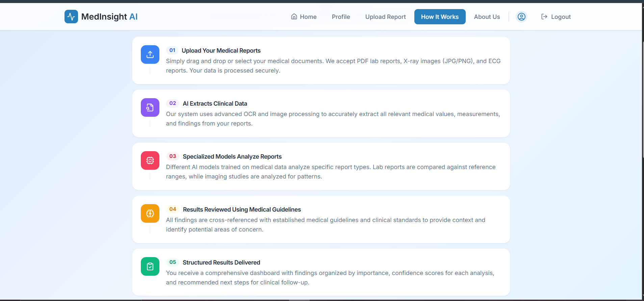Click the 04 step number badge
Image resolution: width=644 pixels, height=301 pixels.
[173, 209]
